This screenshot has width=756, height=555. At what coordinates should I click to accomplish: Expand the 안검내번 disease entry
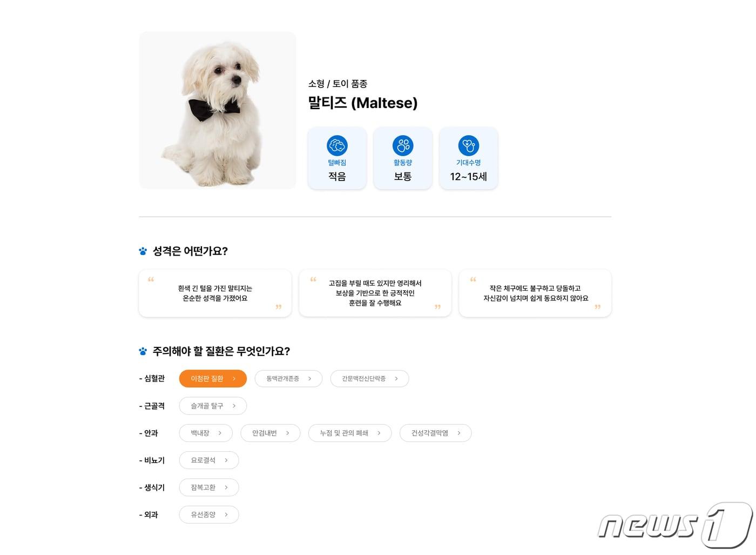point(271,433)
